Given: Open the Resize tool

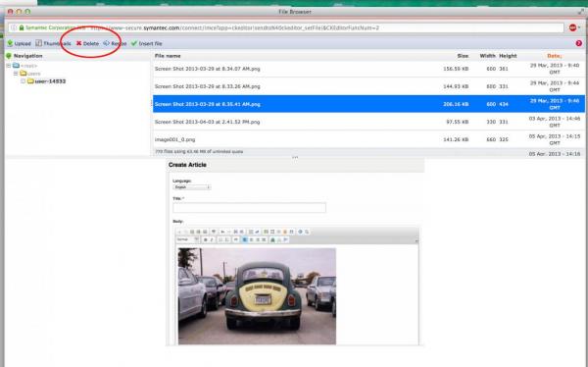Looking at the screenshot, I should (115, 43).
